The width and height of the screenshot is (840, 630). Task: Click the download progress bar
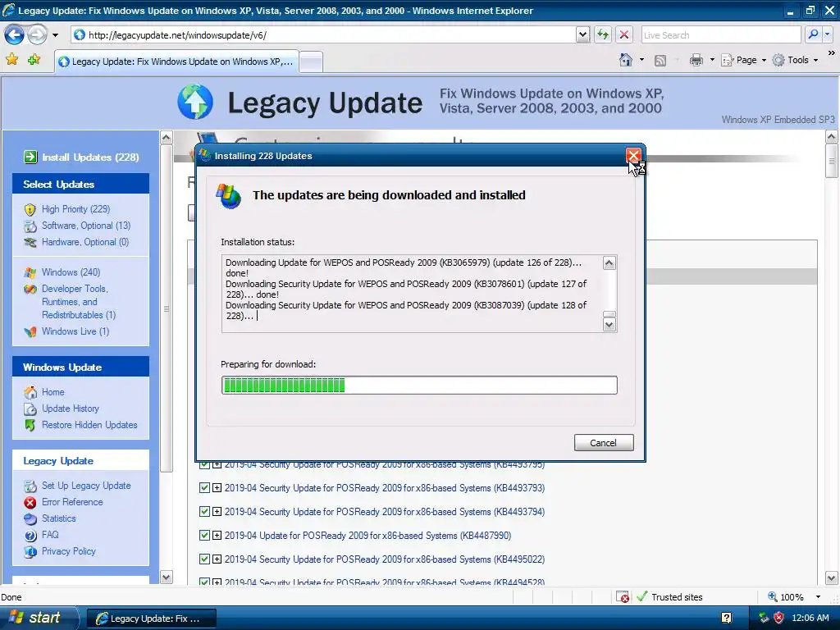(x=419, y=386)
